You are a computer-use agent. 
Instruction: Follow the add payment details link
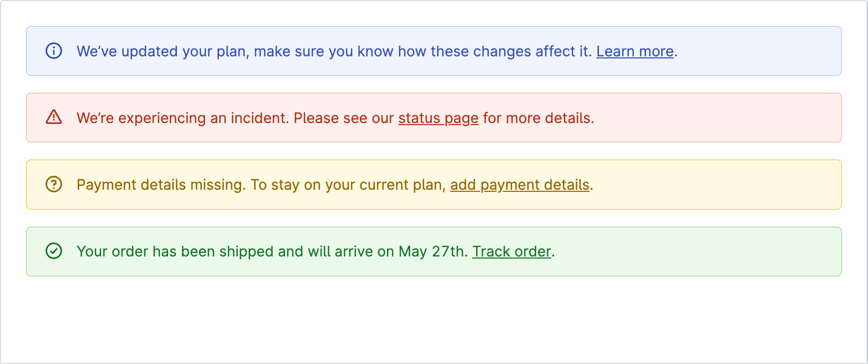coord(520,185)
